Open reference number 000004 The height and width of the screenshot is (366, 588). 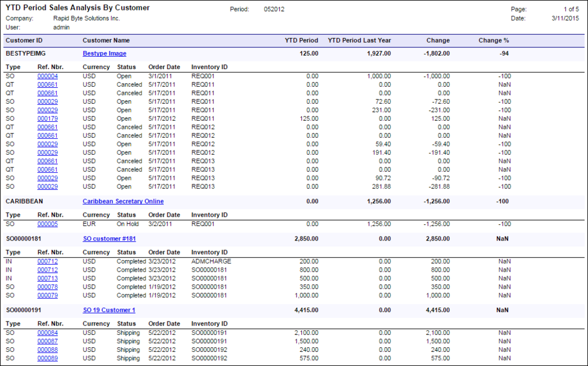47,76
